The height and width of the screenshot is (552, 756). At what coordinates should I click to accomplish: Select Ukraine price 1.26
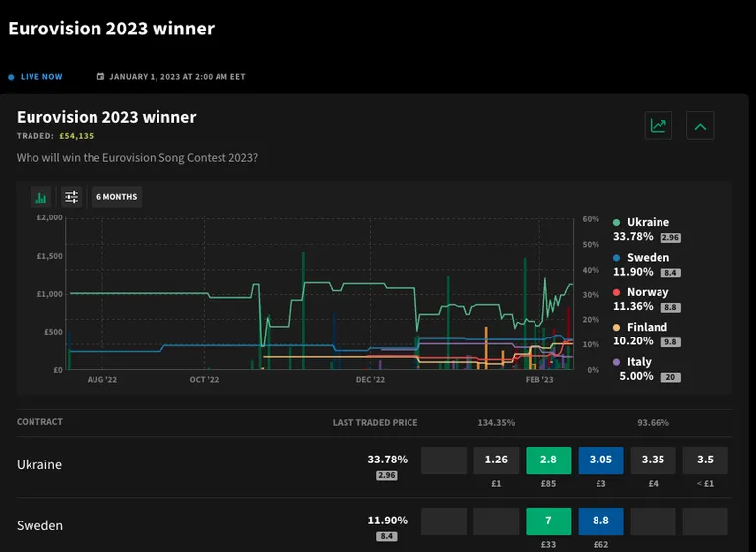coord(496,460)
